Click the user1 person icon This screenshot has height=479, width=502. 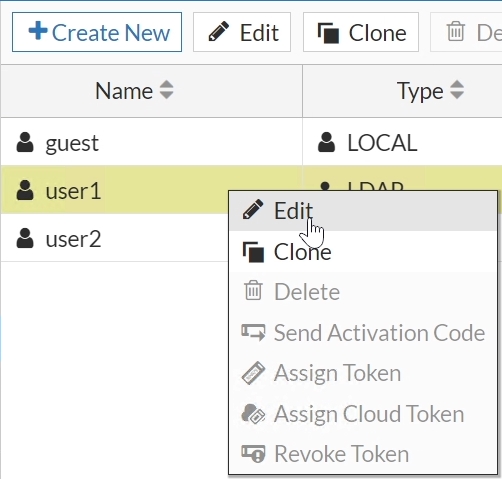click(x=25, y=190)
